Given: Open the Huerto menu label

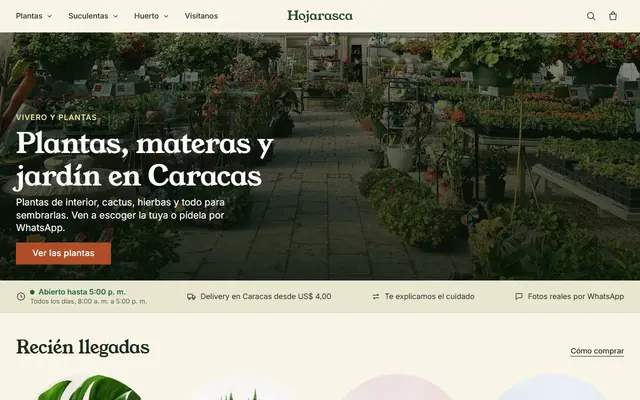Looking at the screenshot, I should [147, 16].
